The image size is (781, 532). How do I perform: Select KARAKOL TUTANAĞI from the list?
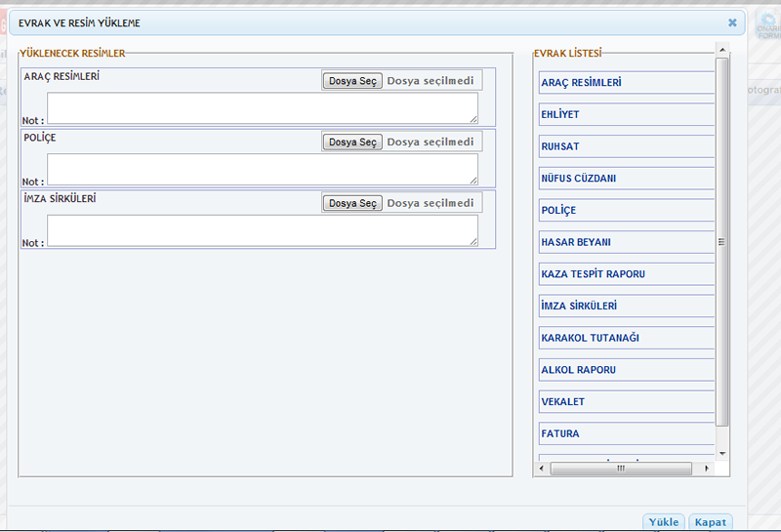pyautogui.click(x=627, y=338)
